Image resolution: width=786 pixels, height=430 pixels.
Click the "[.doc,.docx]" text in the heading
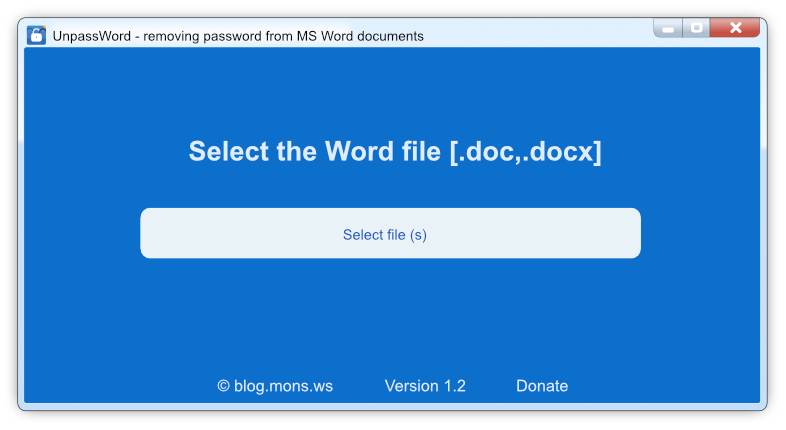pyautogui.click(x=525, y=152)
